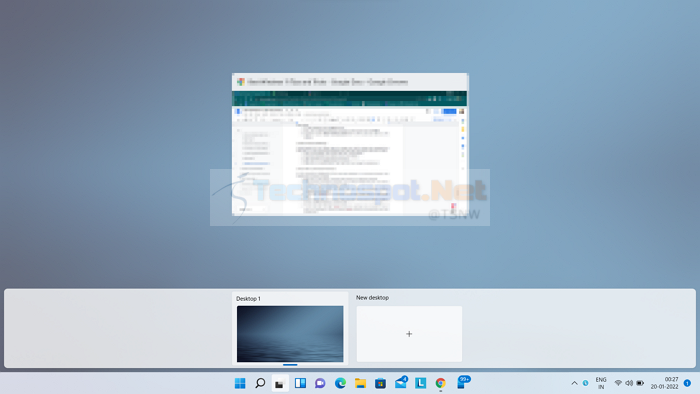Open Microsoft Edge browser
The image size is (700, 394).
click(340, 383)
